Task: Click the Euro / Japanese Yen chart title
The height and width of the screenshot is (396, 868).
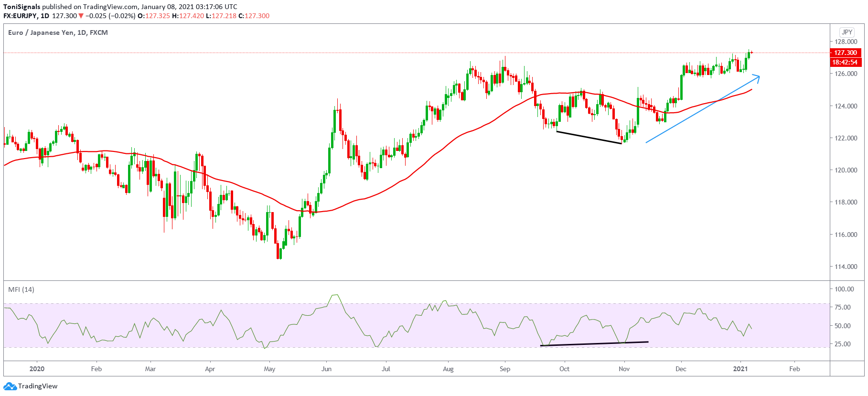Action: (58, 32)
